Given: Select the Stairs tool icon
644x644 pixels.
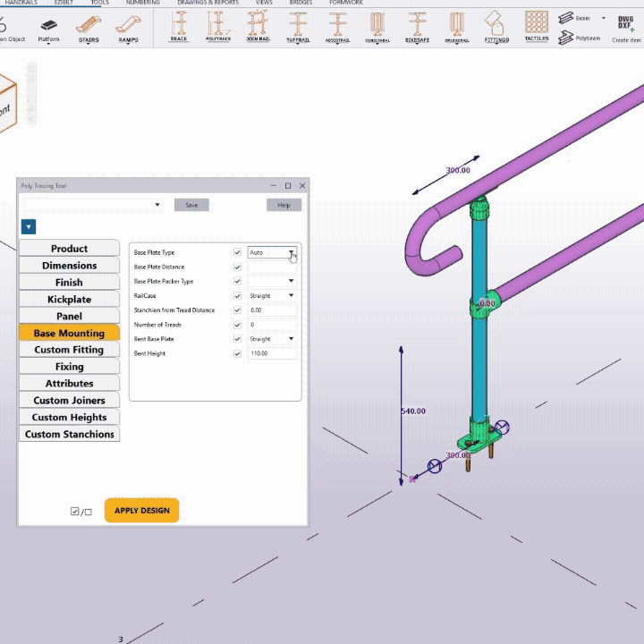Looking at the screenshot, I should click(89, 26).
